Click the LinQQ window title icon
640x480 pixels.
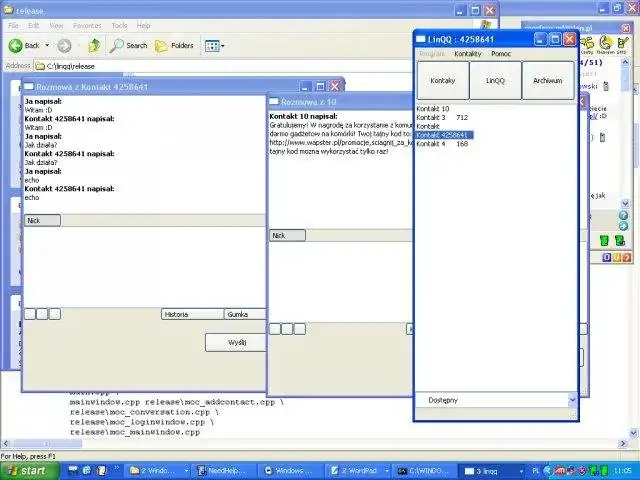[x=421, y=39]
